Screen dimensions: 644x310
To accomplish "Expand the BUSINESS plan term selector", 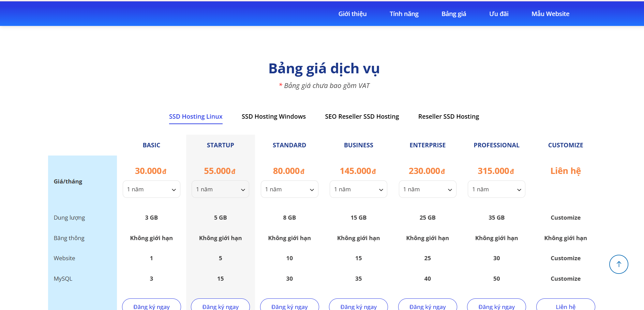I will coord(358,189).
